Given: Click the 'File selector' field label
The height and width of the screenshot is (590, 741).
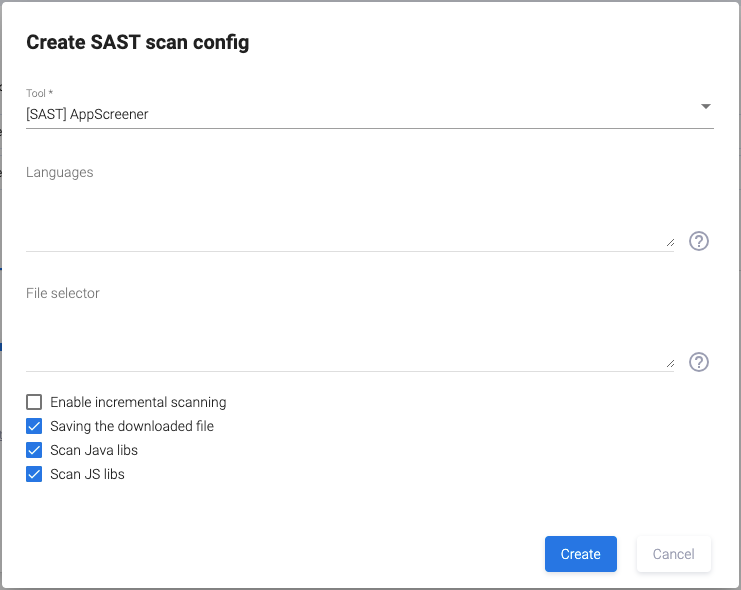Looking at the screenshot, I should pos(63,293).
